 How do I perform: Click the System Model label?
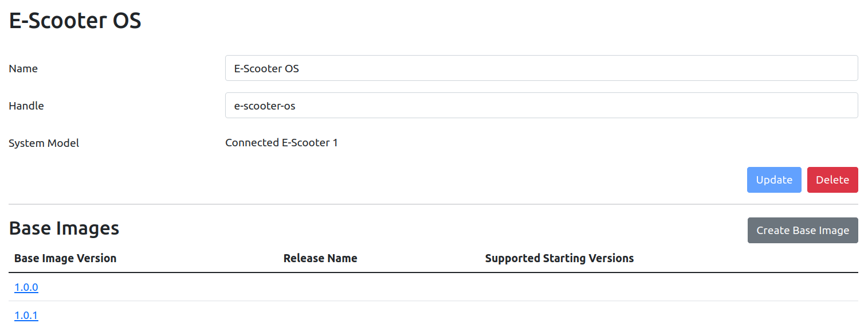(x=44, y=143)
